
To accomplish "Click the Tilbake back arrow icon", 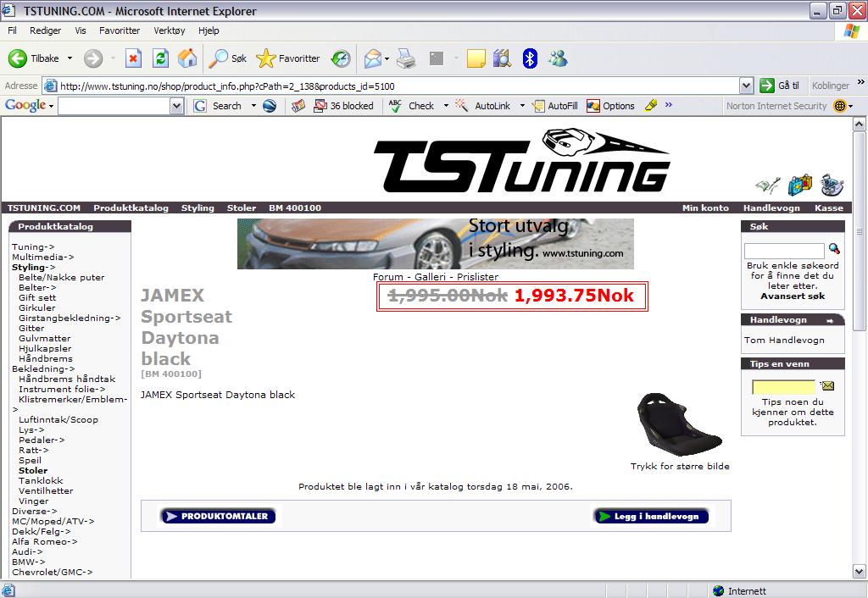I will (18, 58).
